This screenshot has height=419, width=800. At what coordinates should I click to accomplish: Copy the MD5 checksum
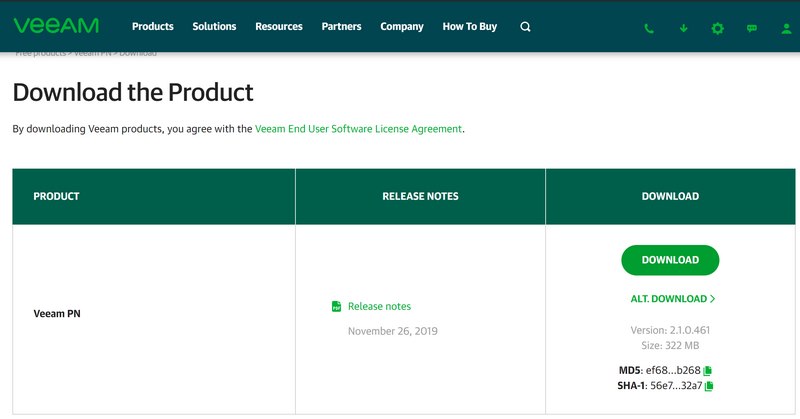tap(708, 371)
